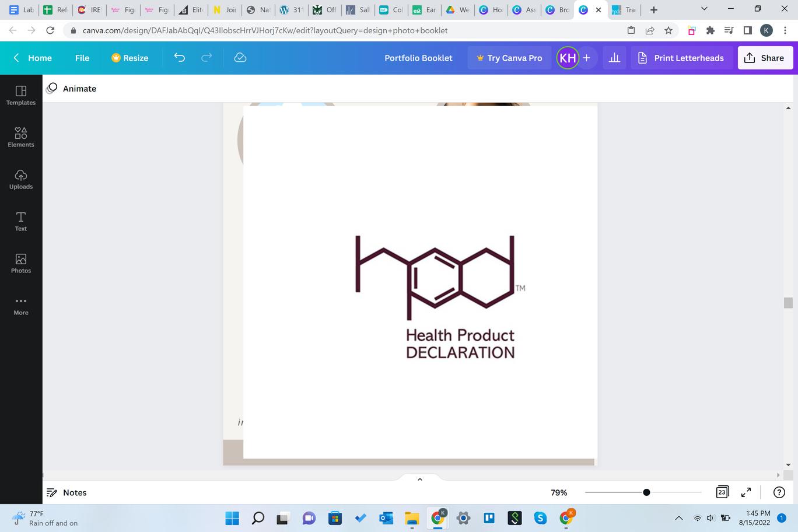The image size is (798, 532).
Task: Click the Redo arrow
Action: click(x=206, y=58)
